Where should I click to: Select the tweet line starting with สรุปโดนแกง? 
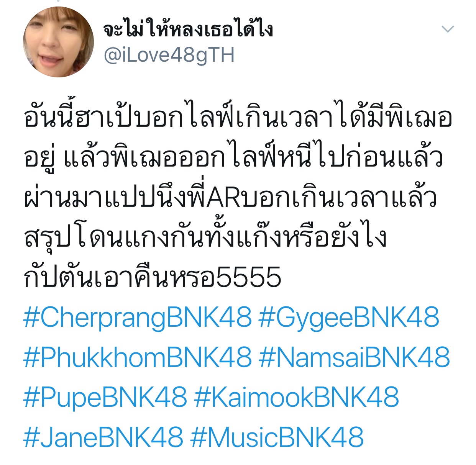pos(205,237)
